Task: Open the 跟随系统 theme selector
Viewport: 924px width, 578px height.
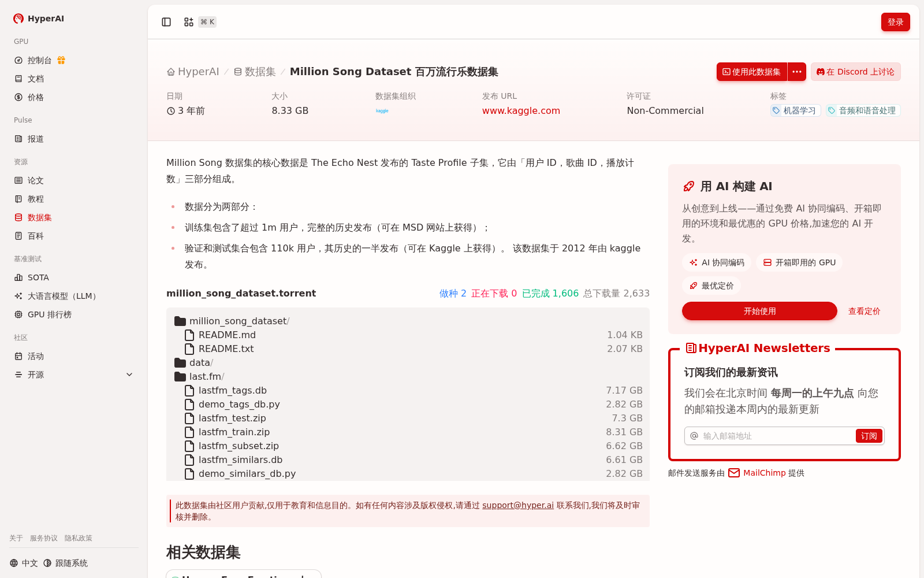Action: (65, 563)
